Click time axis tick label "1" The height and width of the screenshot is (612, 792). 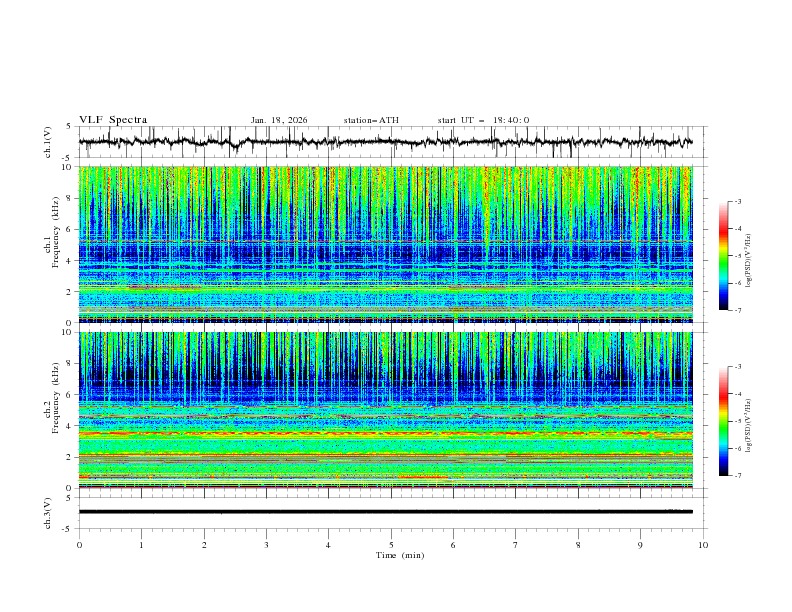tap(141, 545)
